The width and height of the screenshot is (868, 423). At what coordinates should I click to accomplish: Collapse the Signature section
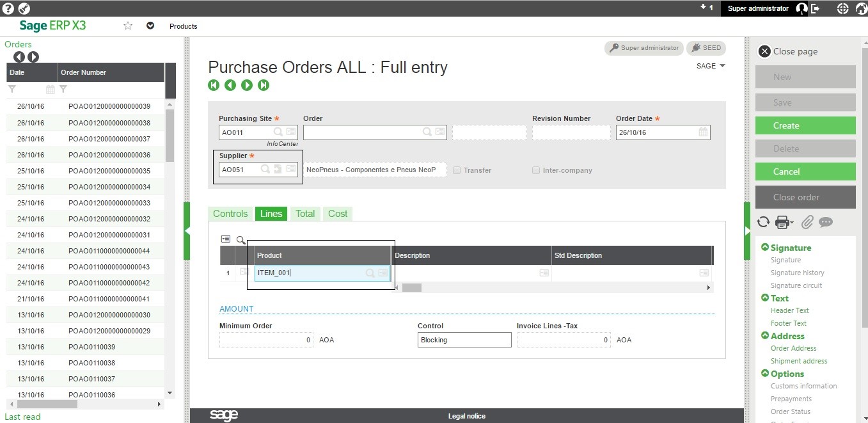(765, 247)
